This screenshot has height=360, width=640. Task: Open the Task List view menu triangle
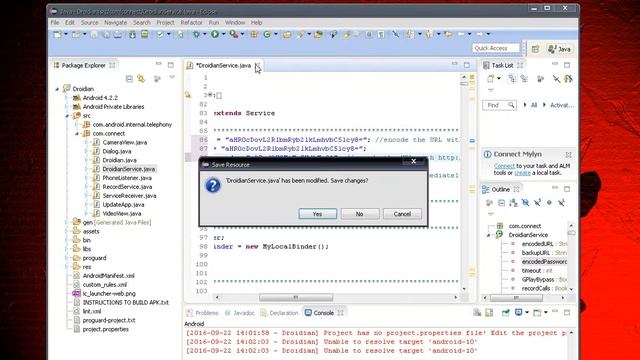point(491,90)
